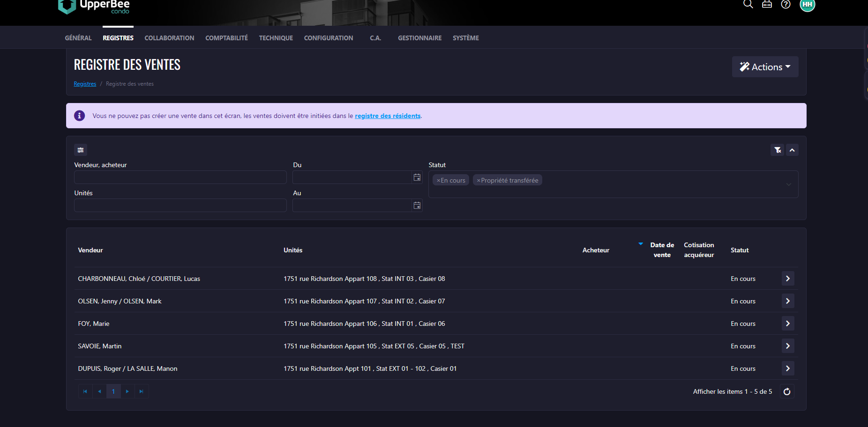Open CHARBONNEAU, Chloé sale details arrow

click(x=788, y=279)
